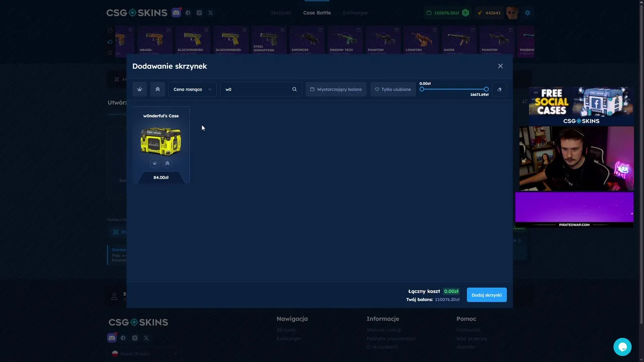Click the Enforcer drop in feed
644x362 pixels.
click(307, 41)
